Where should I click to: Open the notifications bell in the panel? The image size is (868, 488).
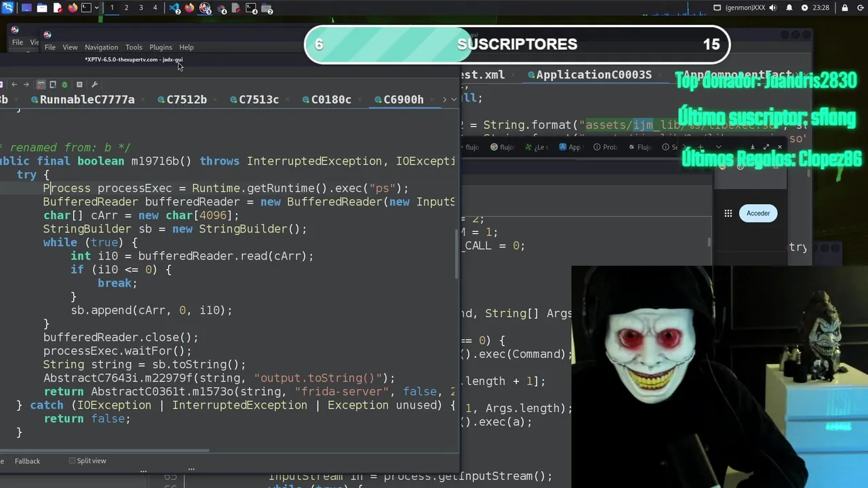tap(789, 8)
